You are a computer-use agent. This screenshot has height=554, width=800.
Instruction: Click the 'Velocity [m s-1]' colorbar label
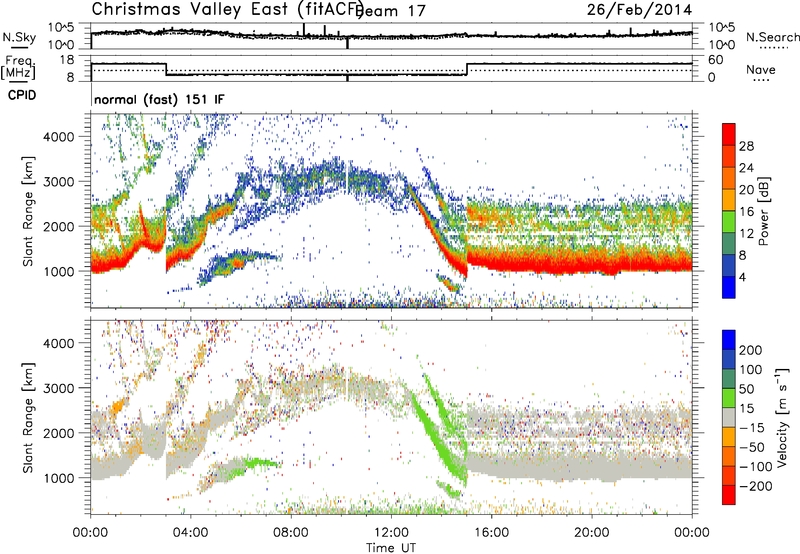click(782, 417)
